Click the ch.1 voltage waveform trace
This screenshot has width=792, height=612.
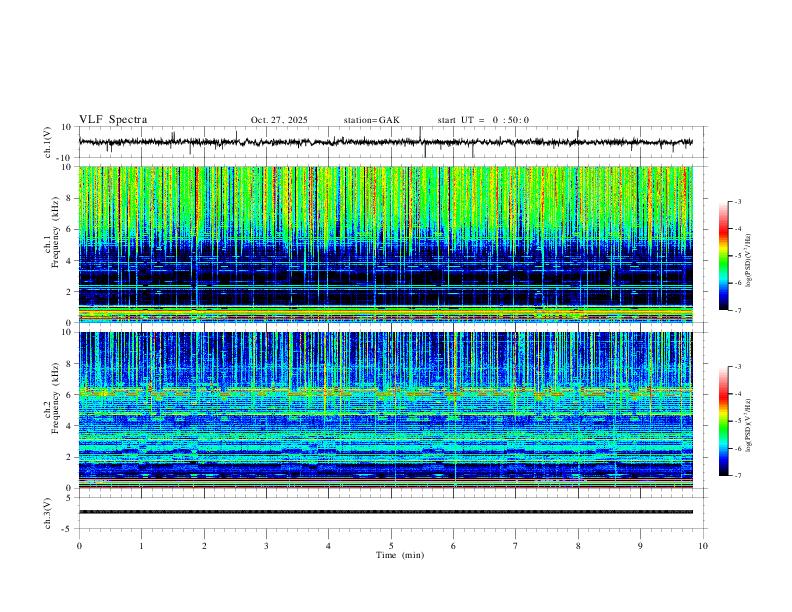point(385,142)
